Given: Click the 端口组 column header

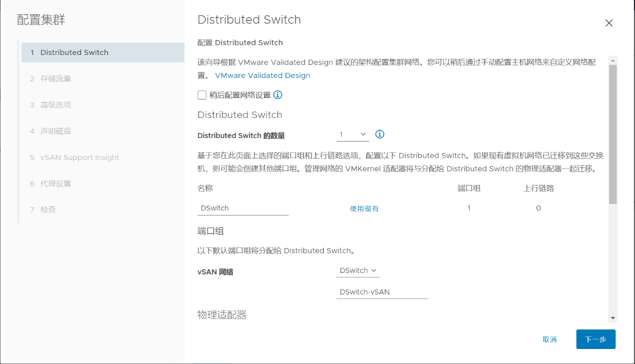Looking at the screenshot, I should click(469, 188).
